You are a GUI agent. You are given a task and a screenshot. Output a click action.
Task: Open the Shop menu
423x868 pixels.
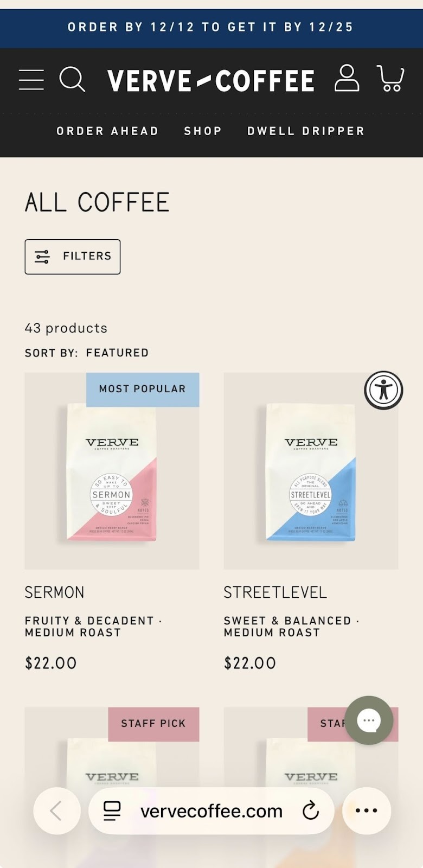coord(203,131)
